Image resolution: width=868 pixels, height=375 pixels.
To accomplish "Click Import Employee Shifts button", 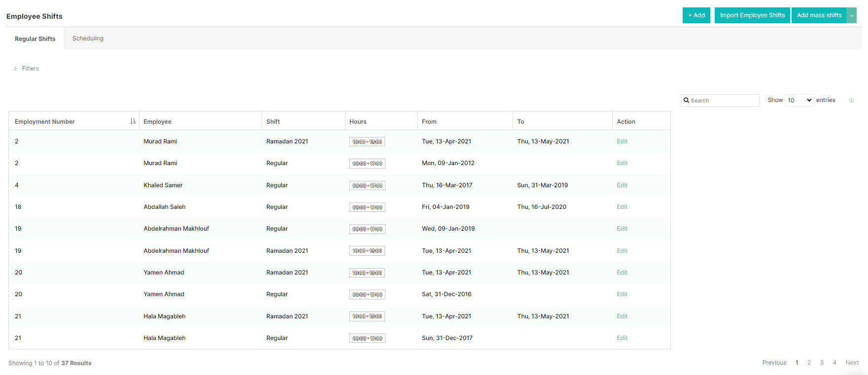I will pos(752,15).
